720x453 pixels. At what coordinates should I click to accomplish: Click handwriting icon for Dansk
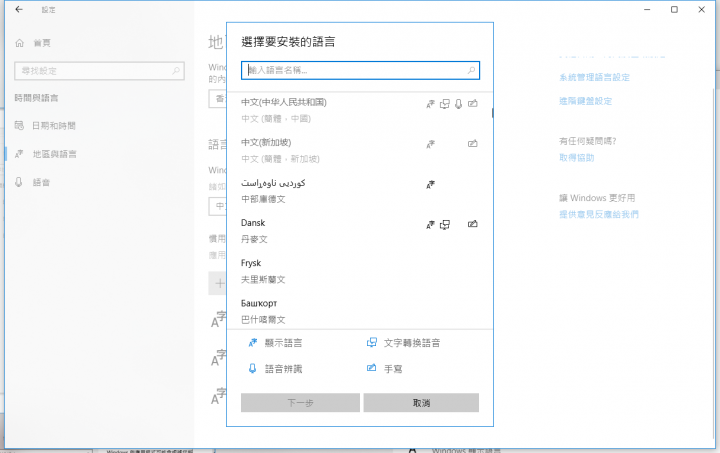click(472, 224)
